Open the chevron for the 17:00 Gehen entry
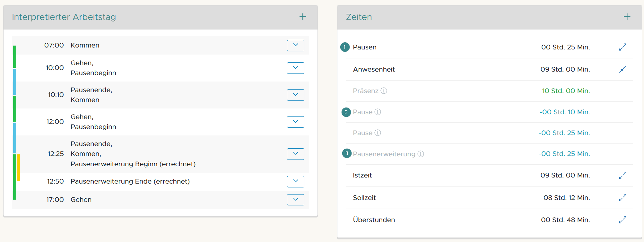Screen dimensions: 644x242 [295, 200]
